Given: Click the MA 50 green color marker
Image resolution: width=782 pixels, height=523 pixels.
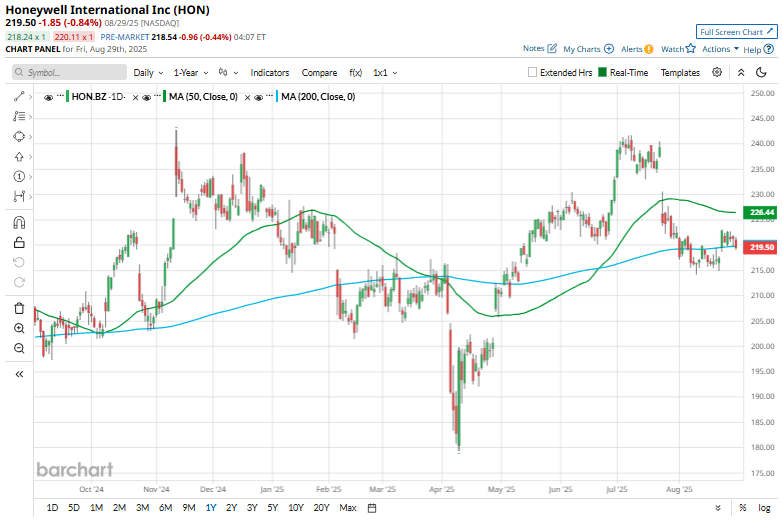Looking at the screenshot, I should (x=165, y=96).
